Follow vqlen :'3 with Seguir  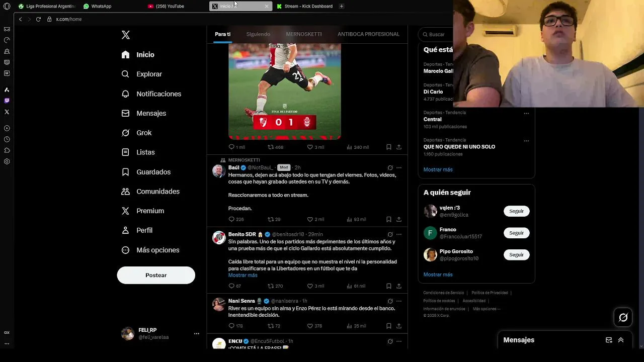(x=516, y=211)
